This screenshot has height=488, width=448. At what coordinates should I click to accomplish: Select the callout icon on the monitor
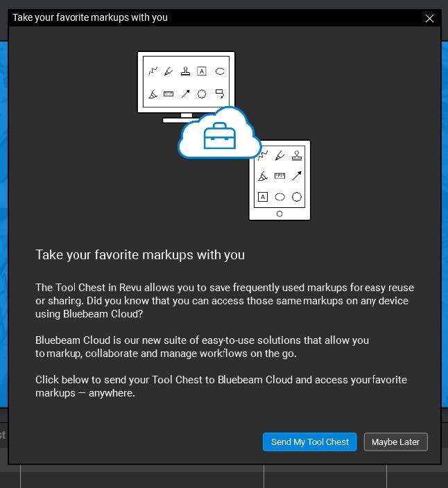(220, 94)
